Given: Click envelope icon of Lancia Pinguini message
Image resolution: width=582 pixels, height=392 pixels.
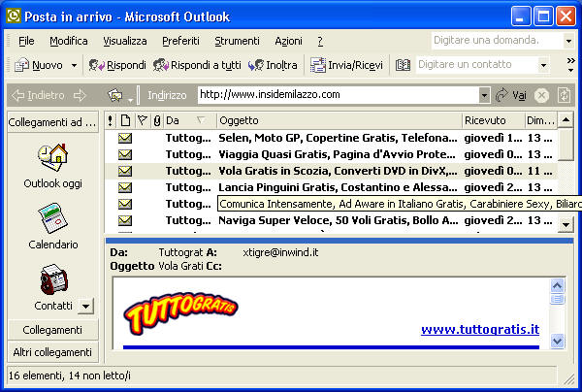Looking at the screenshot, I should point(125,187).
